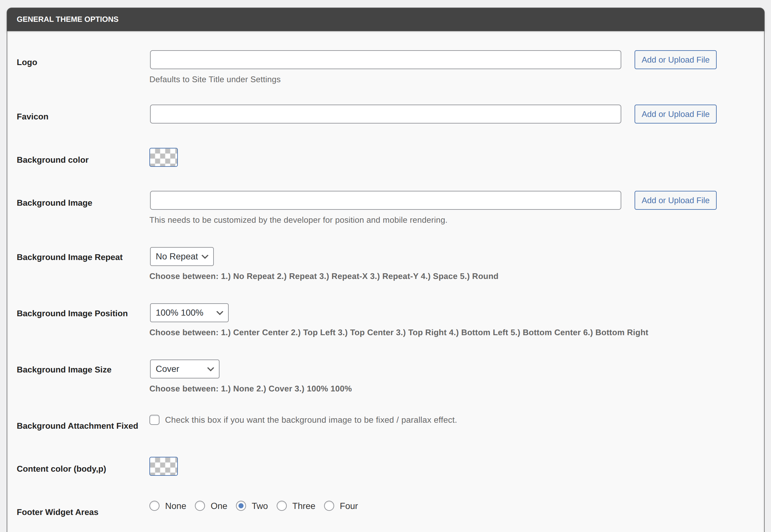
Task: Click the repeat options hint text
Action: (324, 276)
